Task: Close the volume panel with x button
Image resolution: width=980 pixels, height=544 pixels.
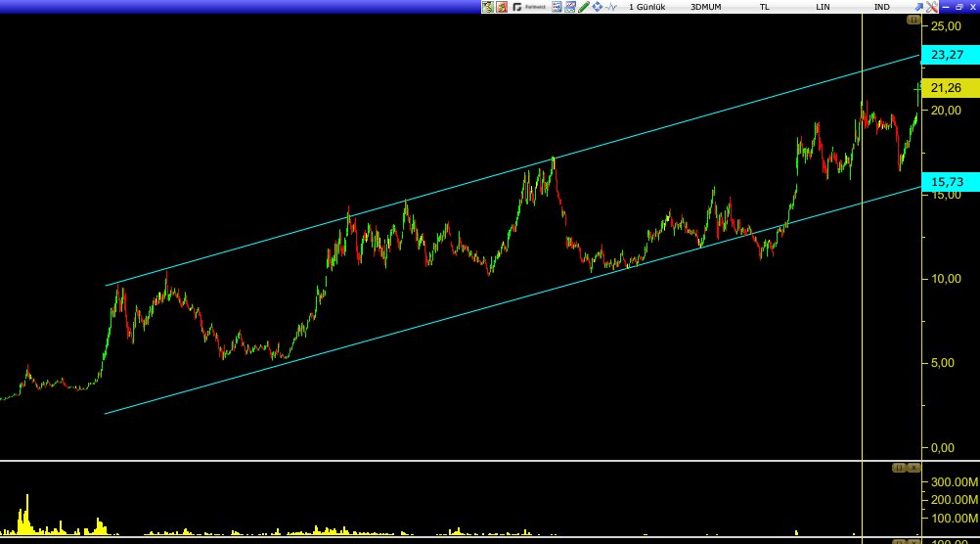Action: click(913, 468)
